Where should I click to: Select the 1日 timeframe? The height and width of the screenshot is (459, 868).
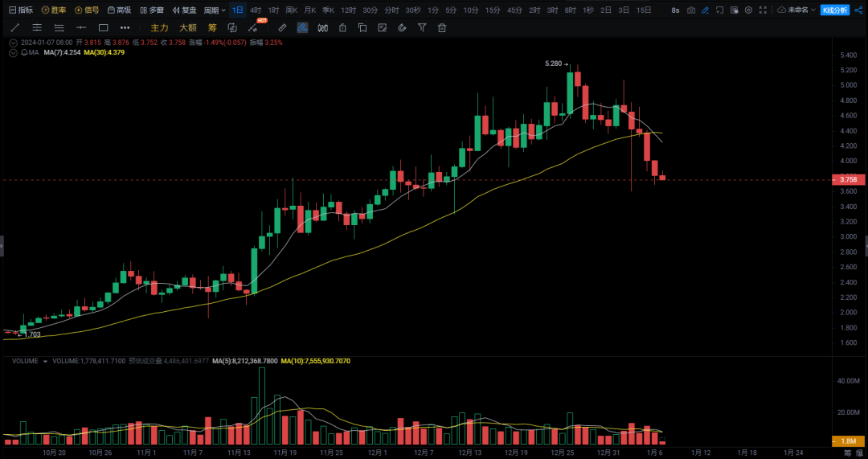click(237, 10)
